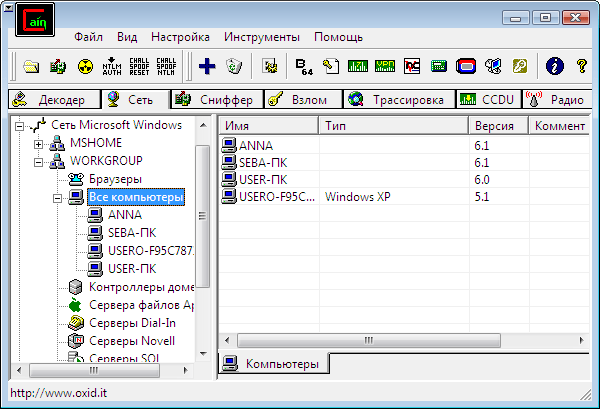The width and height of the screenshot is (600, 409).
Task: Switch to the Сниффер tab
Action: coord(217,99)
